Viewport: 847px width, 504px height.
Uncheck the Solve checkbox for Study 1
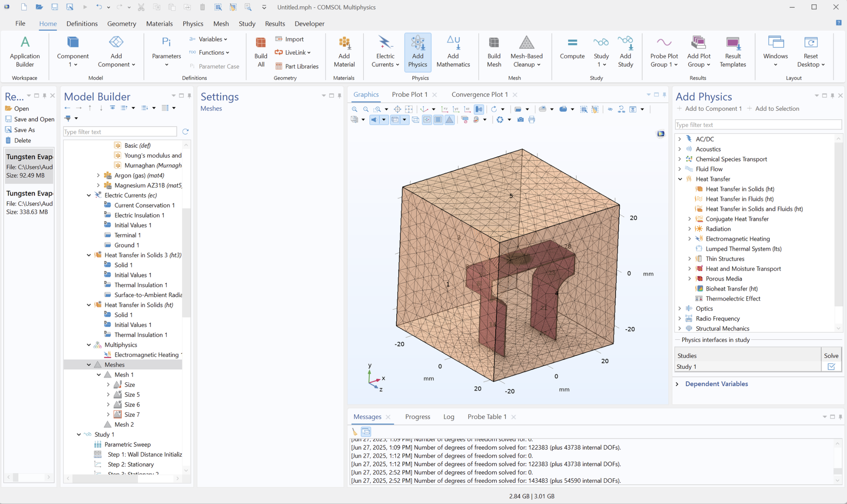[831, 366]
